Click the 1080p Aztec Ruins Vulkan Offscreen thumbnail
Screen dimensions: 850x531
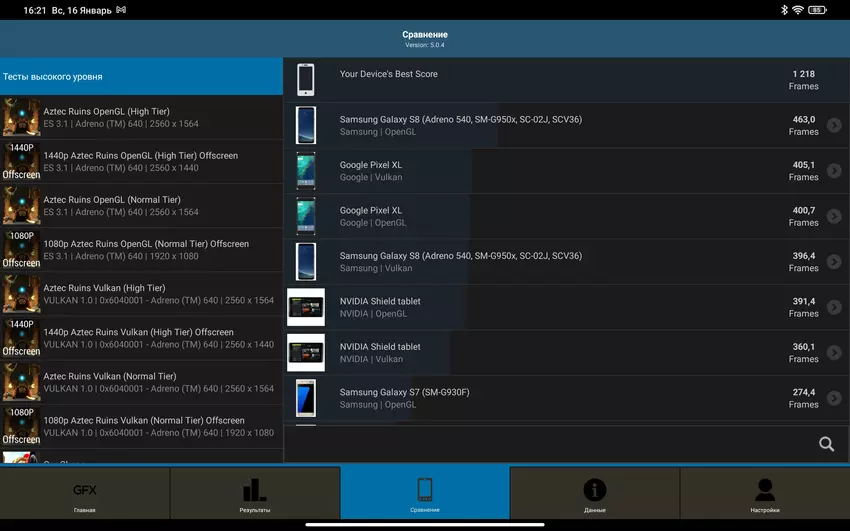(21, 426)
